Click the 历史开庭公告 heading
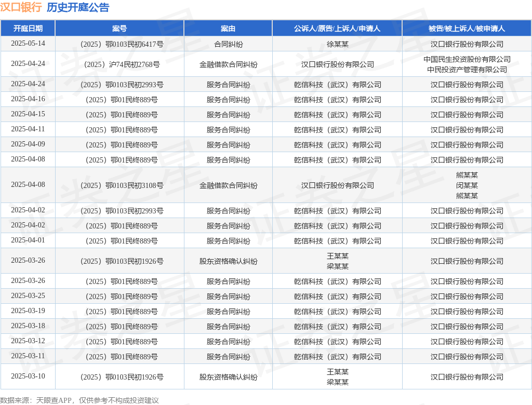532x405 pixels. coord(78,7)
